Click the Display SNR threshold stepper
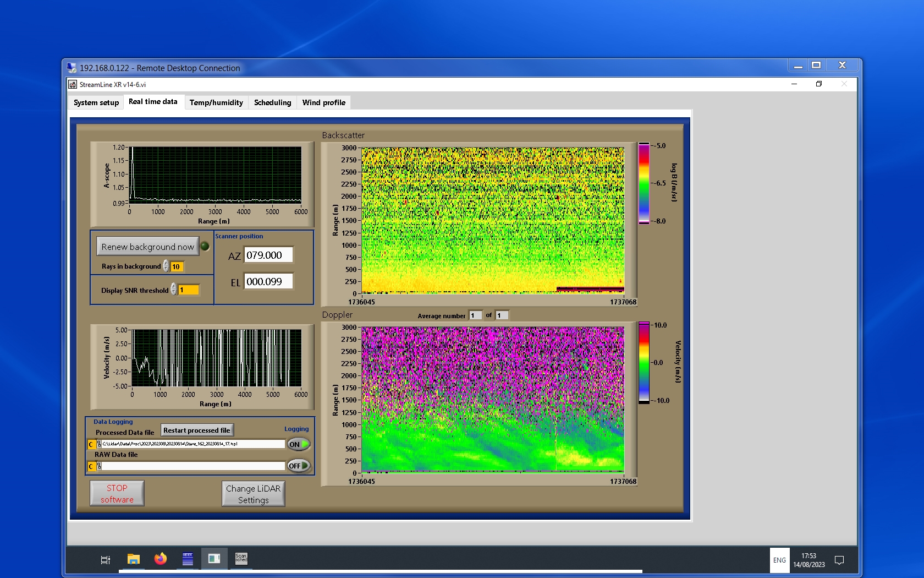Screen dimensions: 924x578 pyautogui.click(x=174, y=290)
